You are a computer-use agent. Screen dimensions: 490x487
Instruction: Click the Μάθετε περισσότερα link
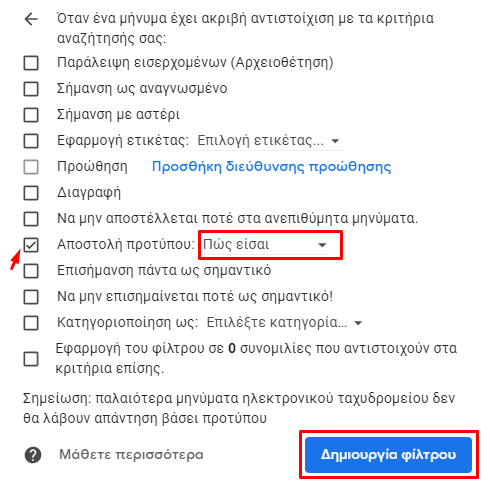(131, 455)
